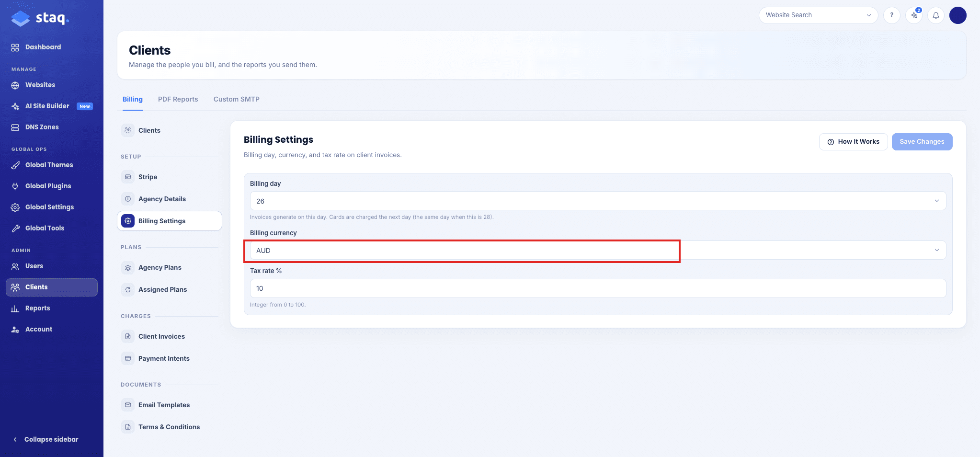The width and height of the screenshot is (980, 457).
Task: Open Users in Admin section
Action: click(52, 266)
